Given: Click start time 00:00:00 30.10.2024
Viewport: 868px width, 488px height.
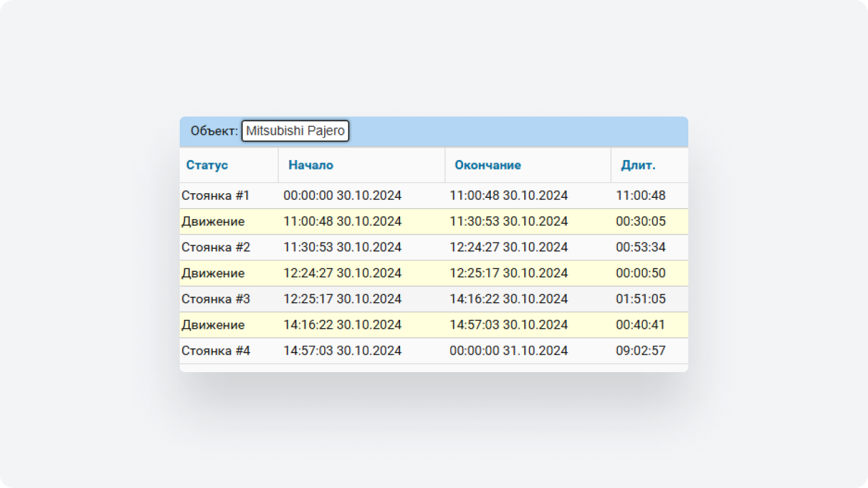Looking at the screenshot, I should [x=342, y=196].
